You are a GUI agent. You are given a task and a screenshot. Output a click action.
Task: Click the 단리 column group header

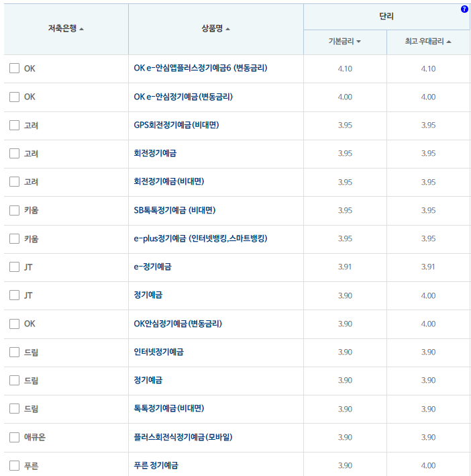[x=386, y=16]
